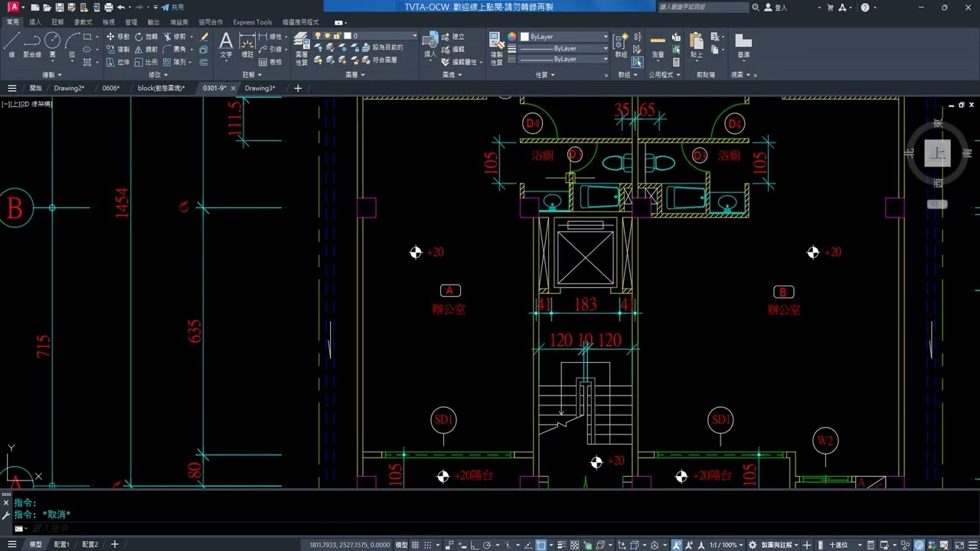Click the Rotate (旋轉) tool
Image resolution: width=980 pixels, height=551 pixels.
pyautogui.click(x=146, y=37)
